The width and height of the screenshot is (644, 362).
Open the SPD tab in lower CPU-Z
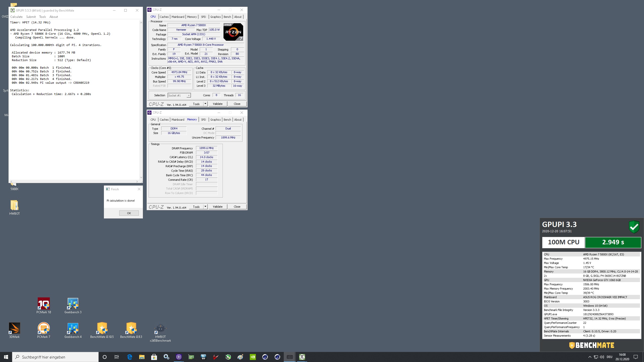pos(204,120)
